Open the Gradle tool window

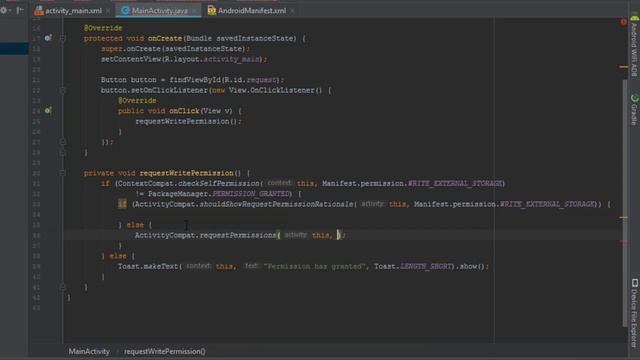pyautogui.click(x=634, y=109)
